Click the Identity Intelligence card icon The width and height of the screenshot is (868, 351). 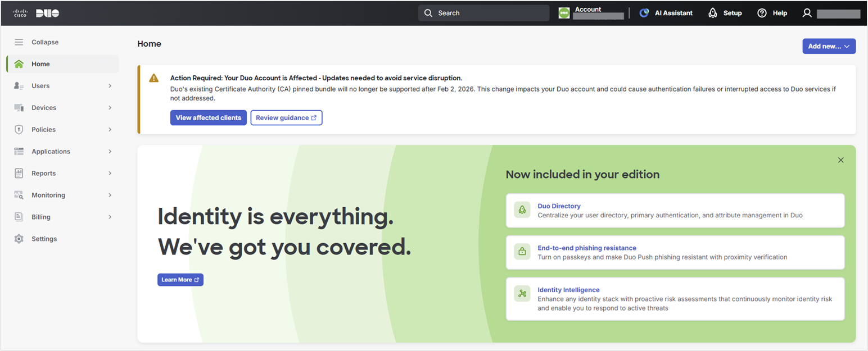(x=522, y=294)
